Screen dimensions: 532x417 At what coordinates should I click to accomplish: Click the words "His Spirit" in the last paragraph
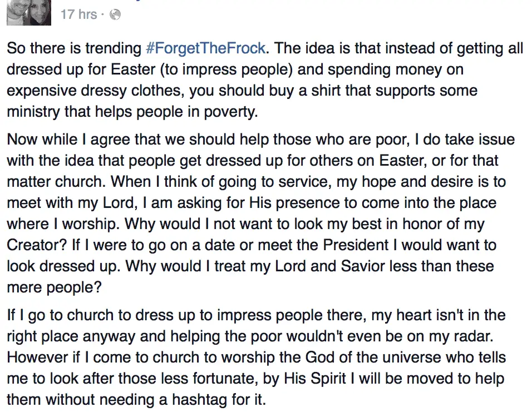click(x=315, y=378)
